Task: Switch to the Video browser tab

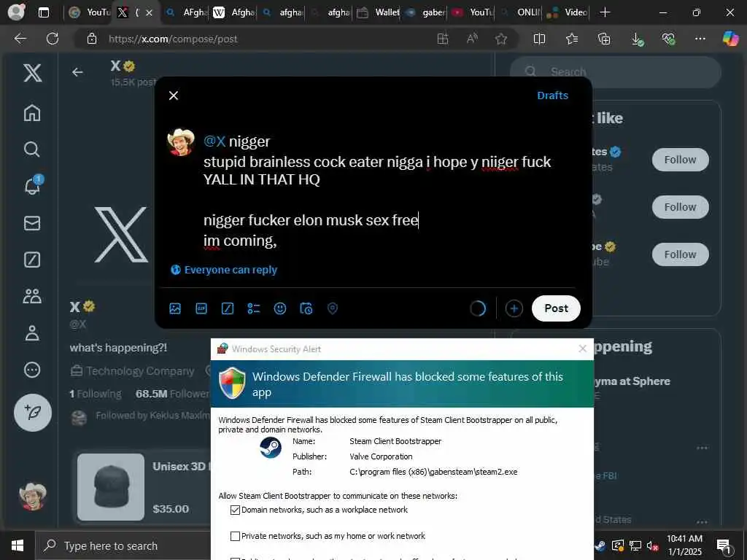Action: tap(568, 12)
